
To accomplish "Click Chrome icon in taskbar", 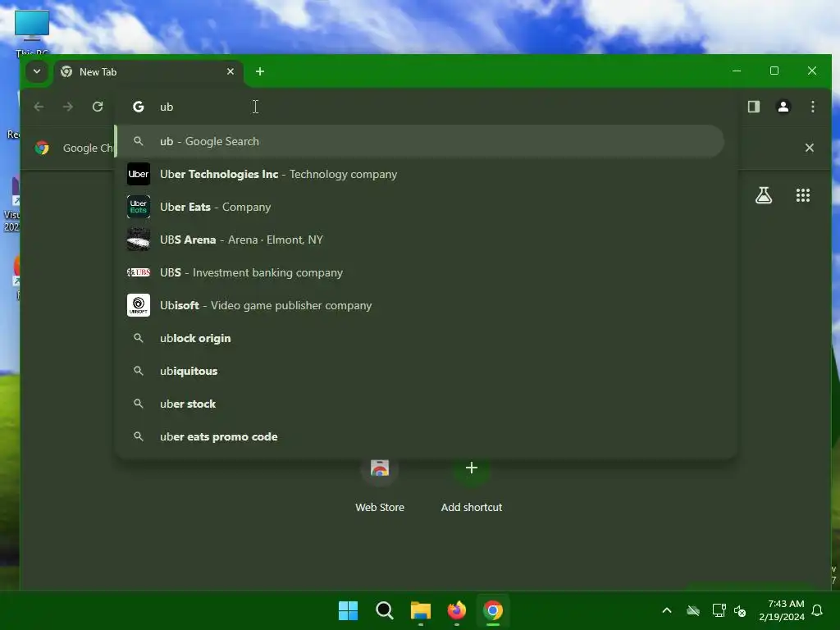I will 493,610.
